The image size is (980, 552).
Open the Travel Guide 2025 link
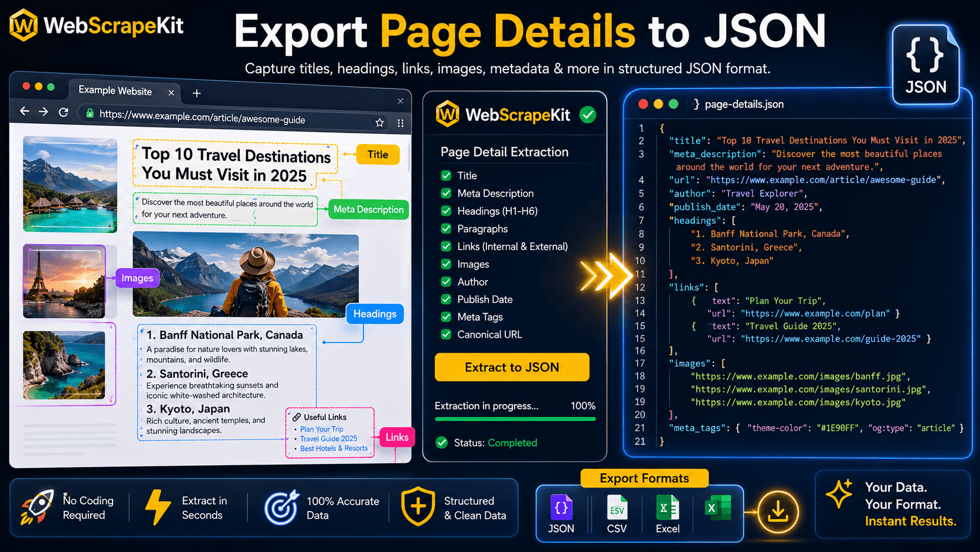tap(329, 439)
